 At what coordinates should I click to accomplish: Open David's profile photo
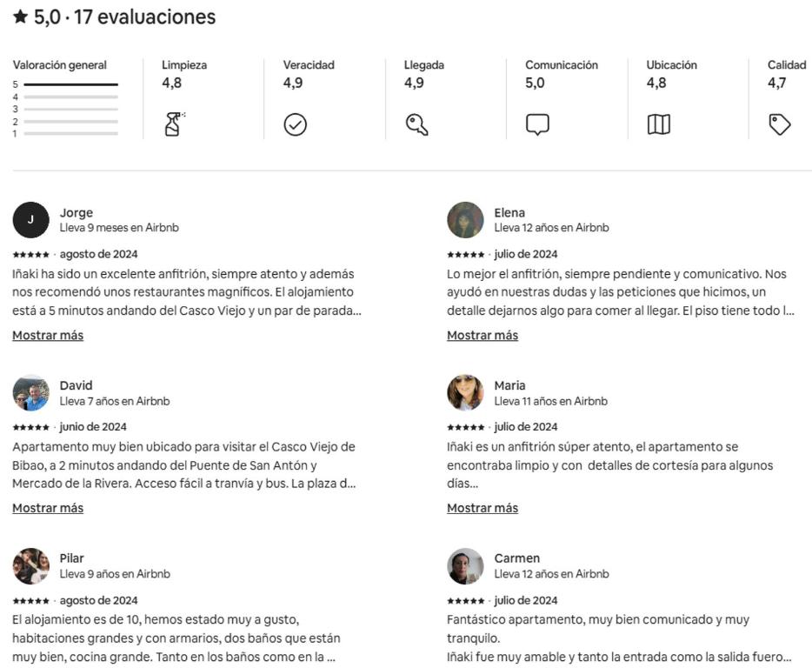30,393
